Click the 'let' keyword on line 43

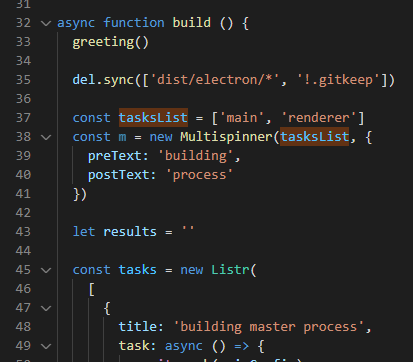coord(84,232)
